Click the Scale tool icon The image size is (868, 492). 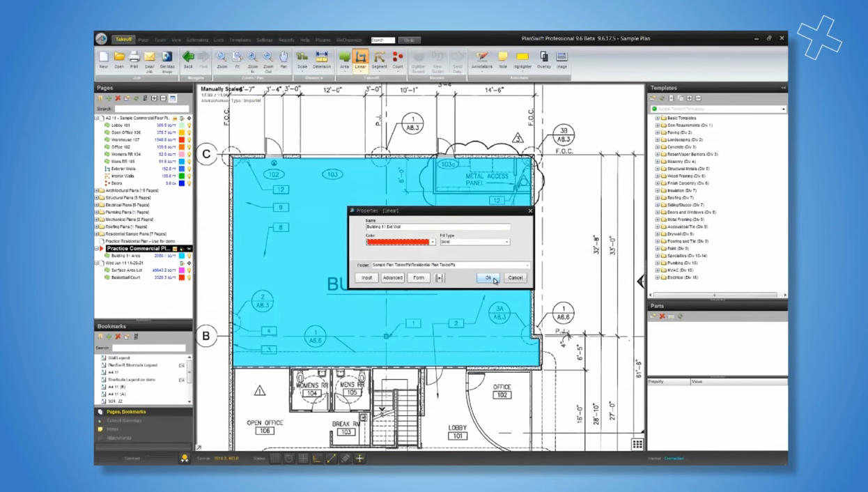[x=302, y=60]
